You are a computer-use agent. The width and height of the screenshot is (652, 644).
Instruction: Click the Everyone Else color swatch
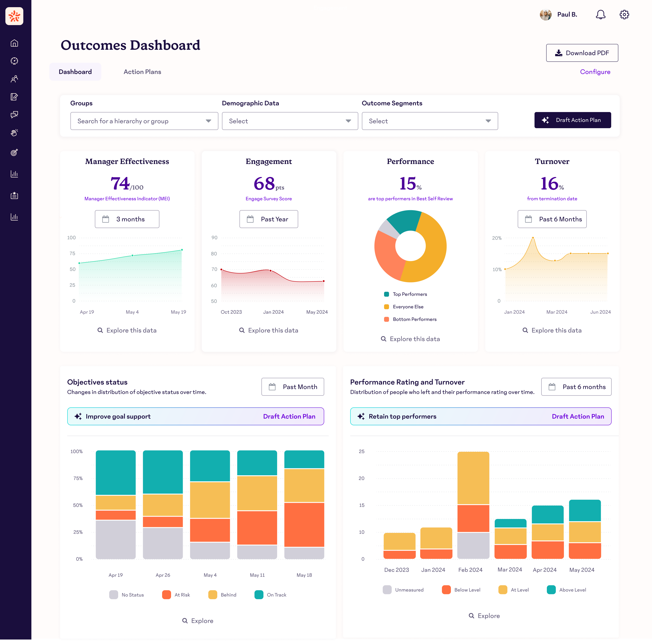pos(386,307)
